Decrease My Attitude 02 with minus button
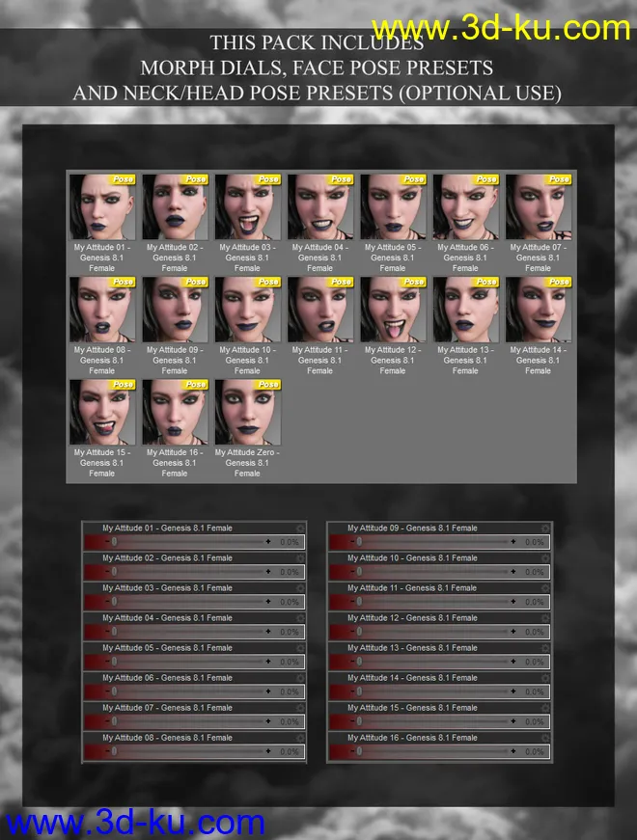The width and height of the screenshot is (637, 840). pyautogui.click(x=106, y=573)
